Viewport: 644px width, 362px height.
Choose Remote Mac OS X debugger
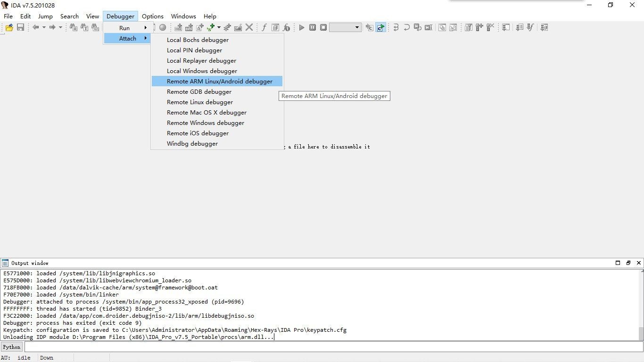click(217, 112)
